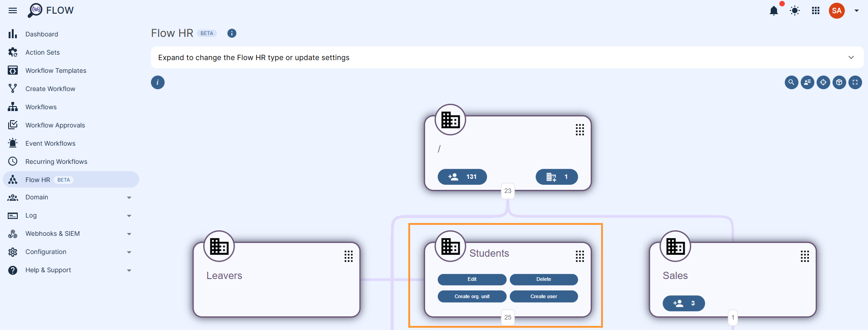This screenshot has height=330, width=868.
Task: Click Create user on Students card
Action: (543, 296)
